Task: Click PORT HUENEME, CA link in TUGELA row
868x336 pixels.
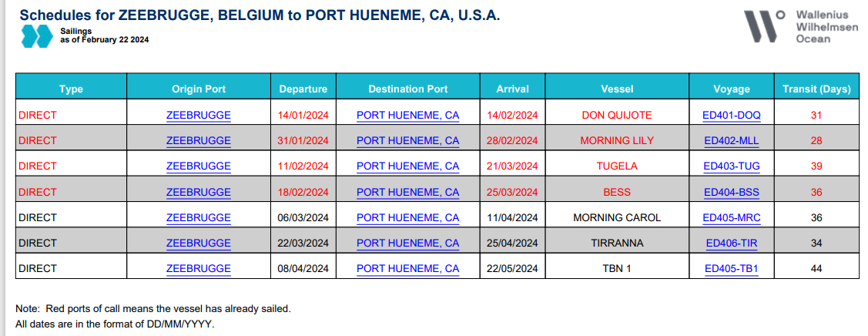Action: click(x=408, y=166)
